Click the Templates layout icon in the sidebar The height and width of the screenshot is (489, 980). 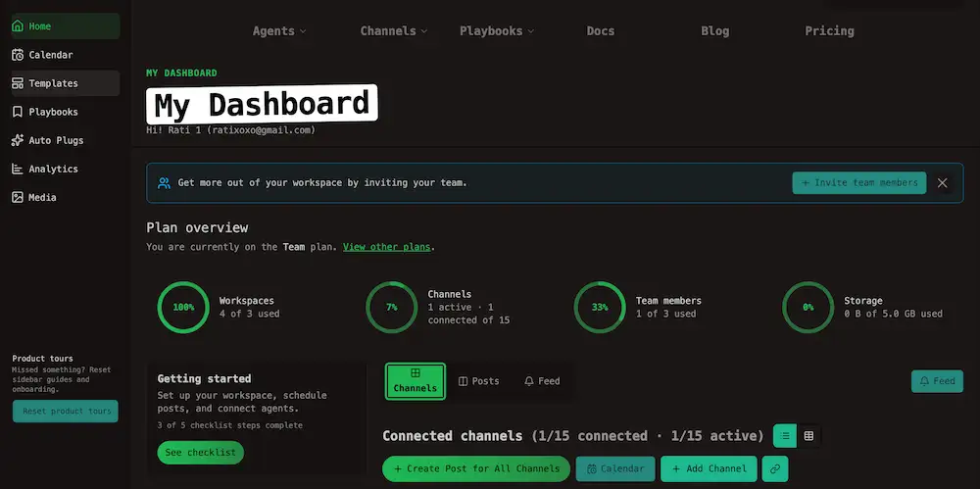pos(18,83)
